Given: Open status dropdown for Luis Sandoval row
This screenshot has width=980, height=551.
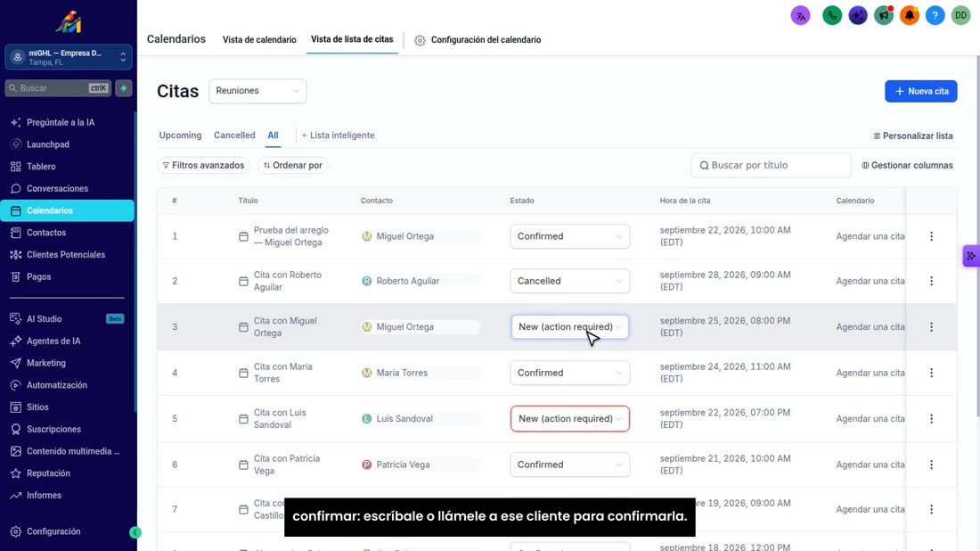Looking at the screenshot, I should [570, 418].
